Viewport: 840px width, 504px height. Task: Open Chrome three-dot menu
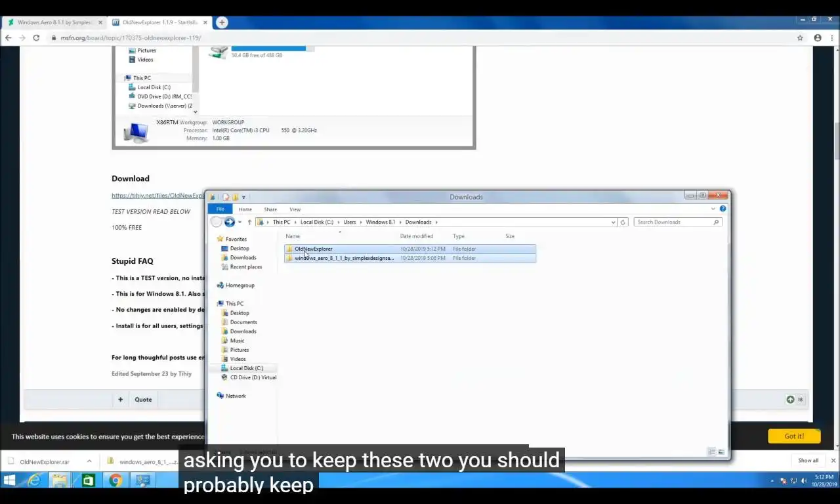tap(831, 37)
